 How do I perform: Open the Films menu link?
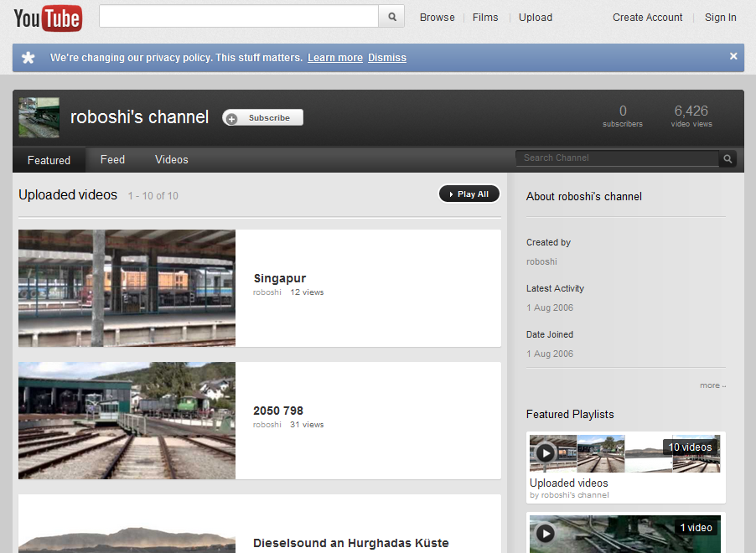(x=485, y=18)
